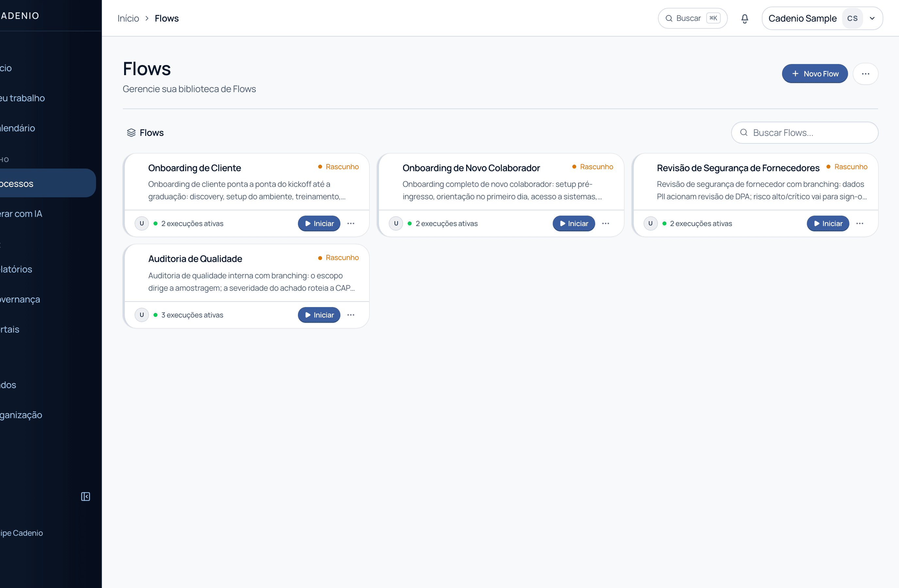
Task: Expand the Cadenio Sample account dropdown chevron
Action: pyautogui.click(x=872, y=19)
